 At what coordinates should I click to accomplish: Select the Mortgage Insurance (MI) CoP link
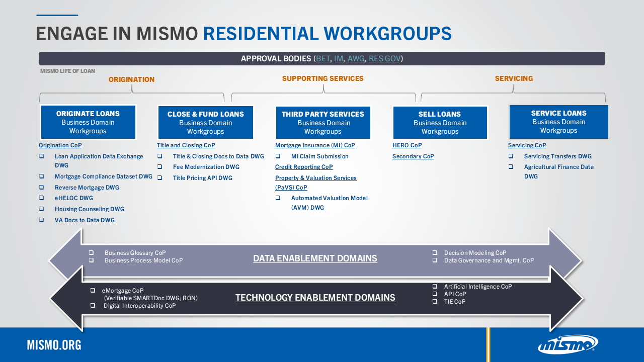(315, 145)
